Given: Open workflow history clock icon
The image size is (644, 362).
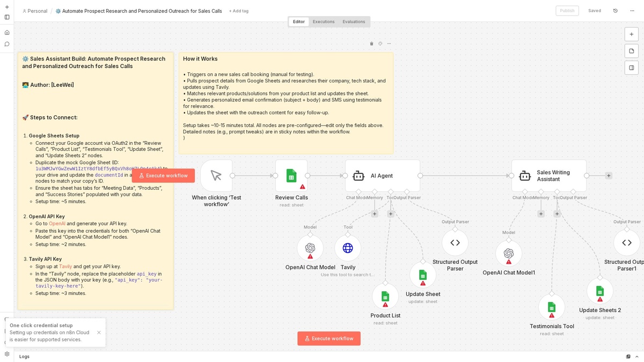Looking at the screenshot, I should click(616, 11).
